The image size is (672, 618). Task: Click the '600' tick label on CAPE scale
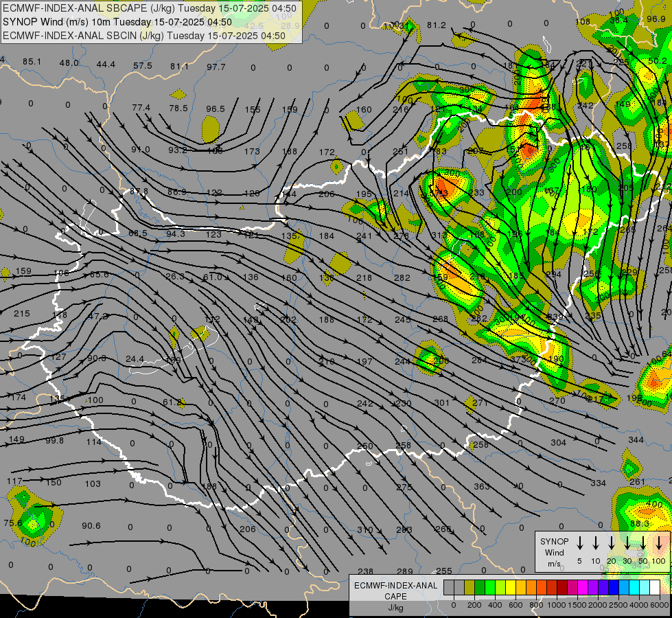pyautogui.click(x=515, y=605)
